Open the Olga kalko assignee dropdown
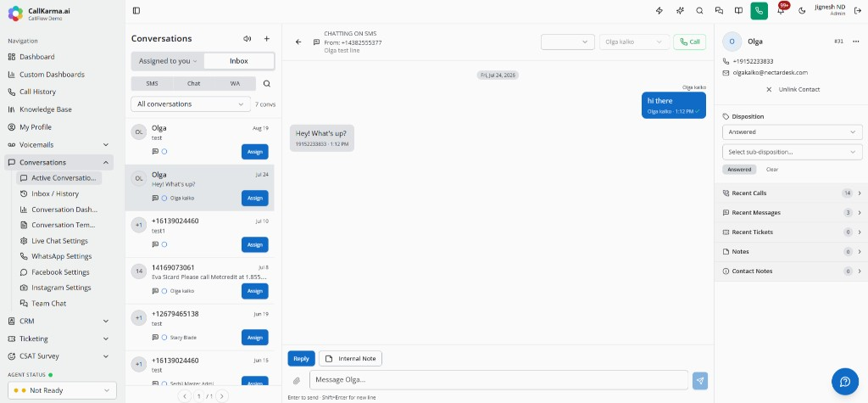This screenshot has height=403, width=868. (x=634, y=42)
